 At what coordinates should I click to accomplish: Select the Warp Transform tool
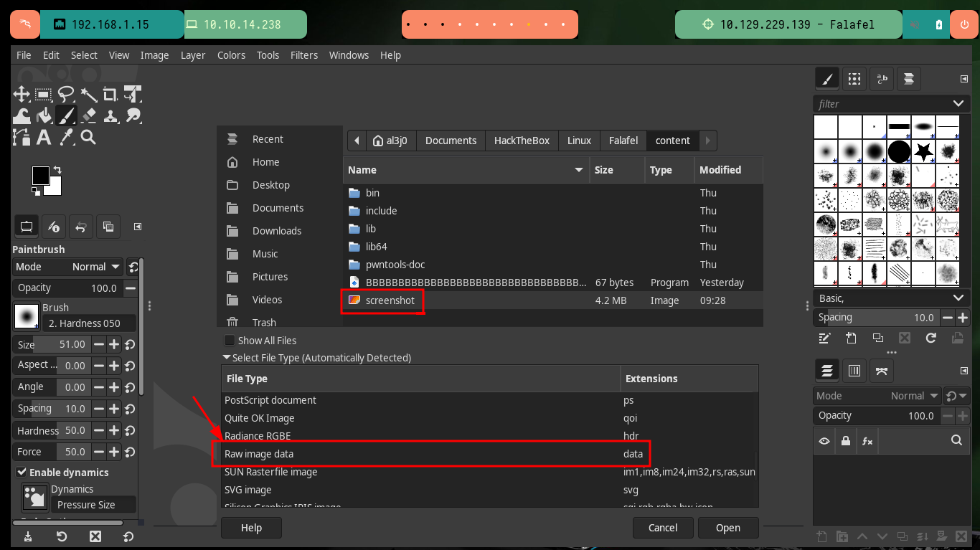point(22,115)
